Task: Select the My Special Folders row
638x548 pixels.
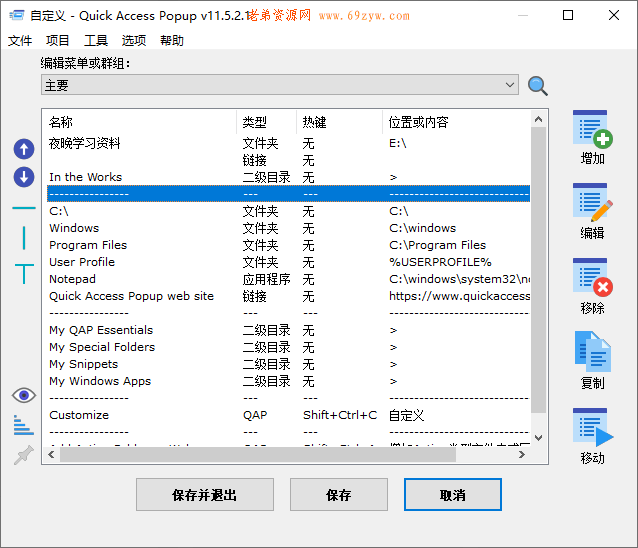Action: (288, 347)
